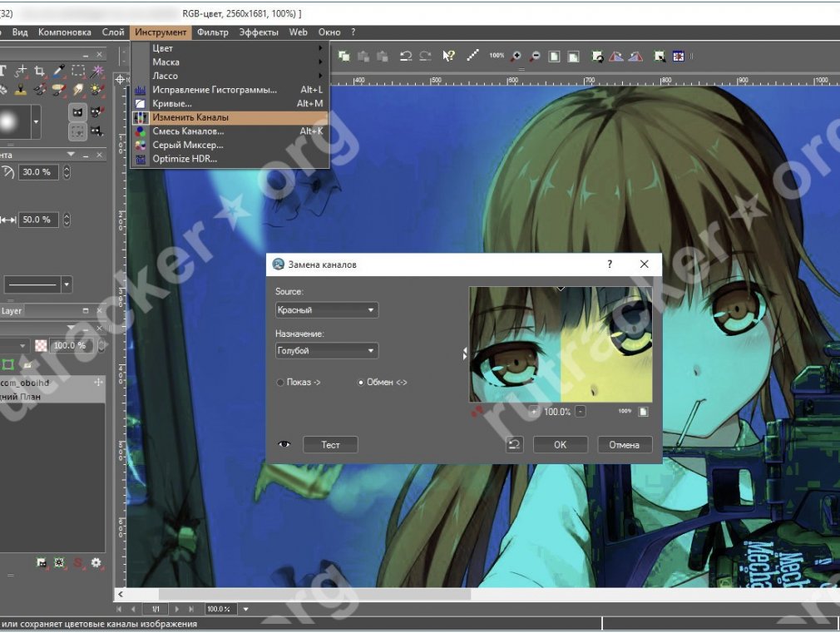The width and height of the screenshot is (840, 633).
Task: Choose Optimize HDR... menu entry
Action: (x=230, y=159)
